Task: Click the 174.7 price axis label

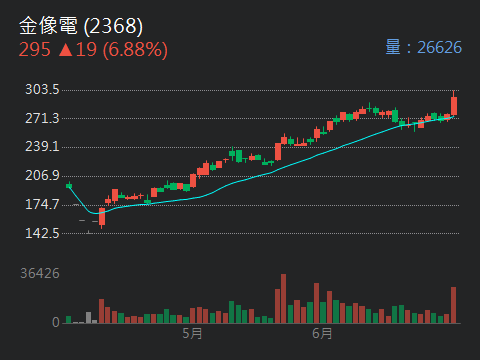Action: (x=42, y=204)
